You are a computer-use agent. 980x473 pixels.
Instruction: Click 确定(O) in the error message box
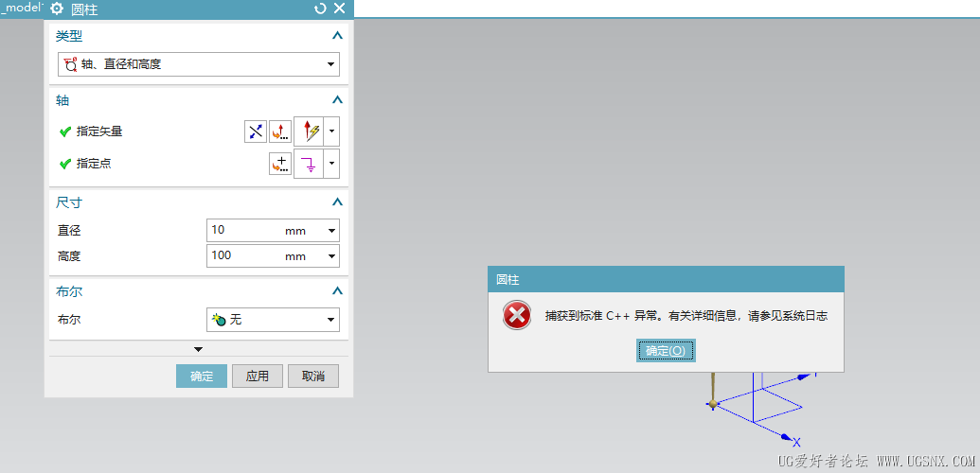[666, 351]
